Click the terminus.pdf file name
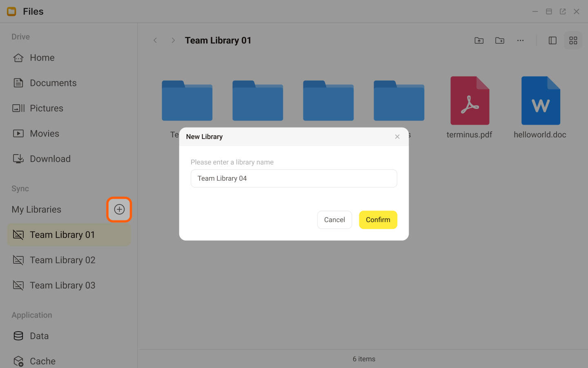Viewport: 588px width, 368px height. 469,135
